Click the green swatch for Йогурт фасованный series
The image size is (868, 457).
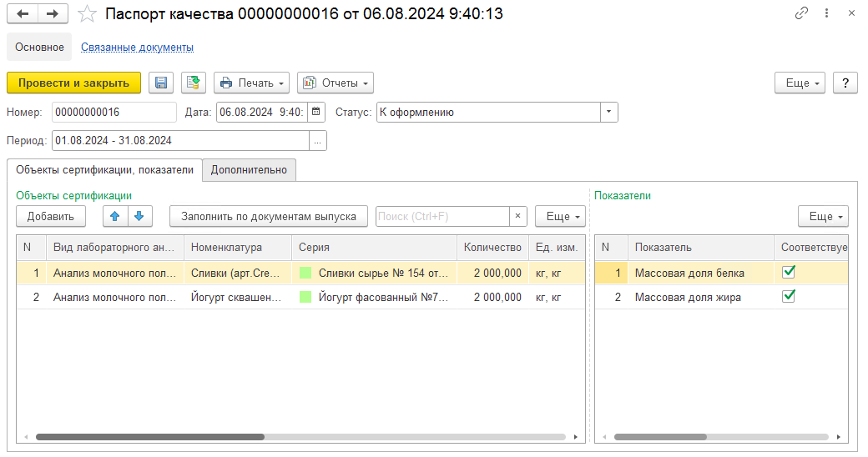pos(305,297)
